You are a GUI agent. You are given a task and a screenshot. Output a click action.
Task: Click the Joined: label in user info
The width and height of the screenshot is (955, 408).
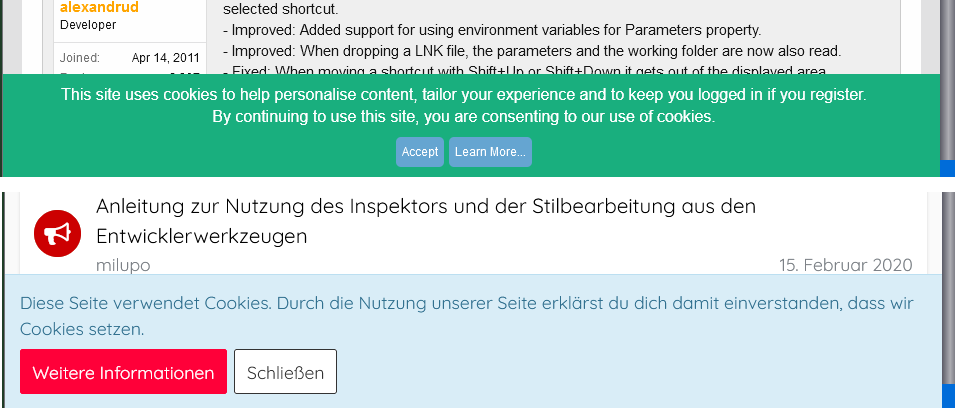click(80, 58)
